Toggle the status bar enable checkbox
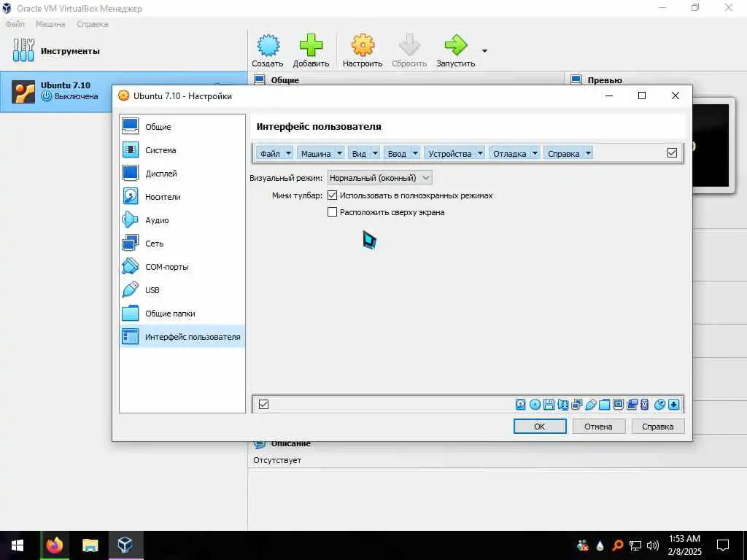The width and height of the screenshot is (747, 560). coord(263,404)
